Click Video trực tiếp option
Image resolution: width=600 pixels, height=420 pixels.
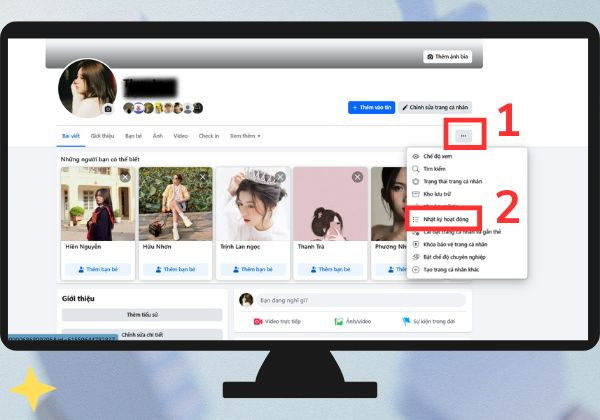277,322
